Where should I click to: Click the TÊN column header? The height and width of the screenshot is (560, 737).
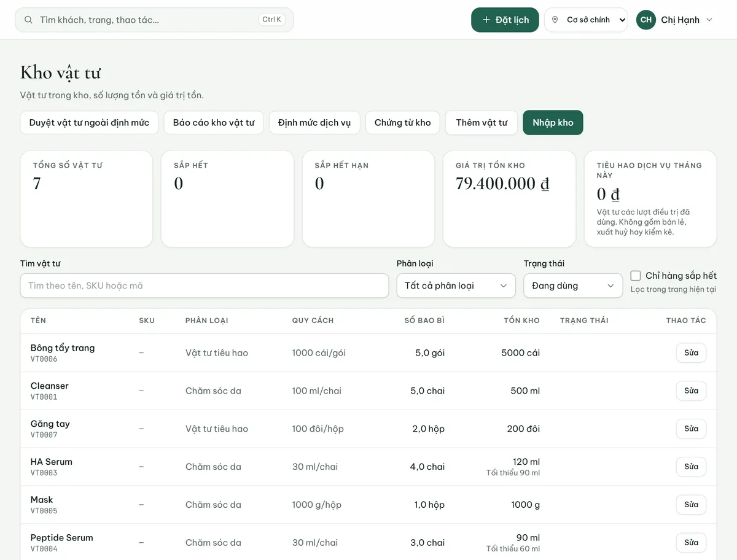click(38, 321)
